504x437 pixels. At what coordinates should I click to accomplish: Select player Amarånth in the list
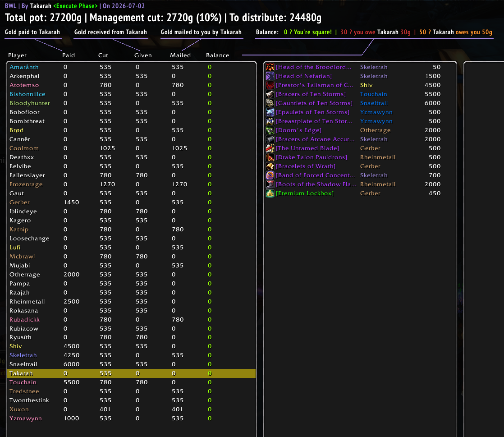[24, 67]
